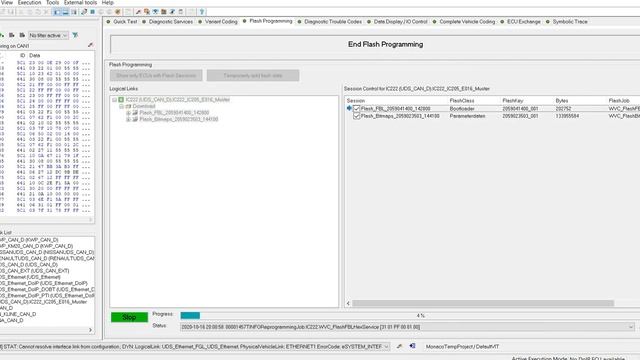640x360 pixels.
Task: Click the '202752' Bytes cell
Action: tap(563, 109)
